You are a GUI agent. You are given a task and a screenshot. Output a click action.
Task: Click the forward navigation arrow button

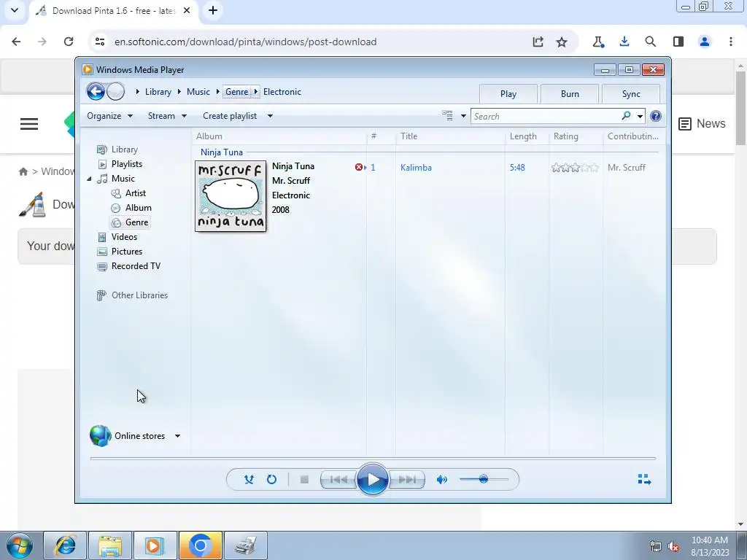click(x=115, y=91)
